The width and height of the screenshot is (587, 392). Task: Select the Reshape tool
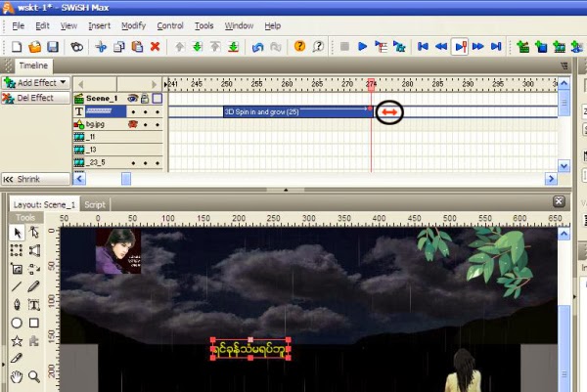point(34,233)
